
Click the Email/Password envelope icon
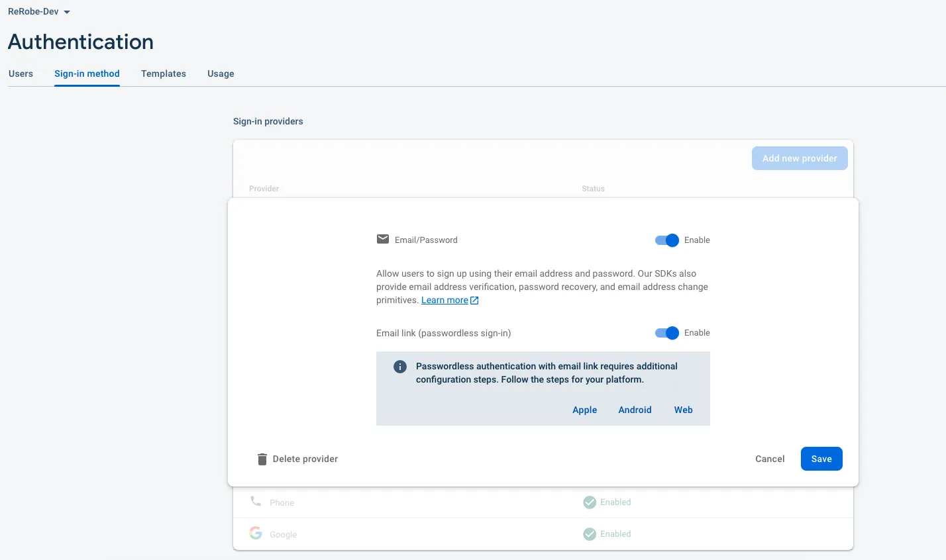383,239
